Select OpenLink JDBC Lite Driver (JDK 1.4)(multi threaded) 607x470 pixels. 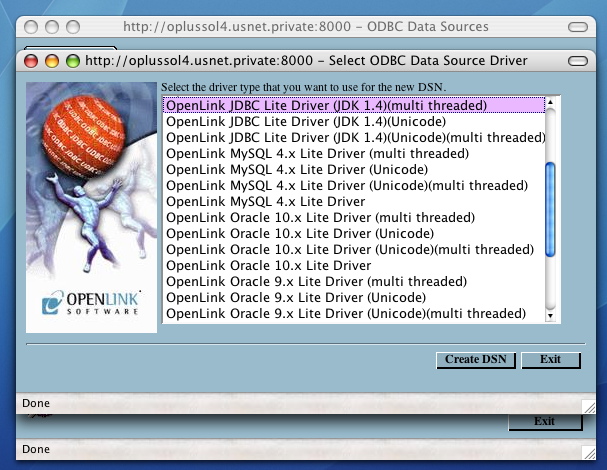[326, 105]
